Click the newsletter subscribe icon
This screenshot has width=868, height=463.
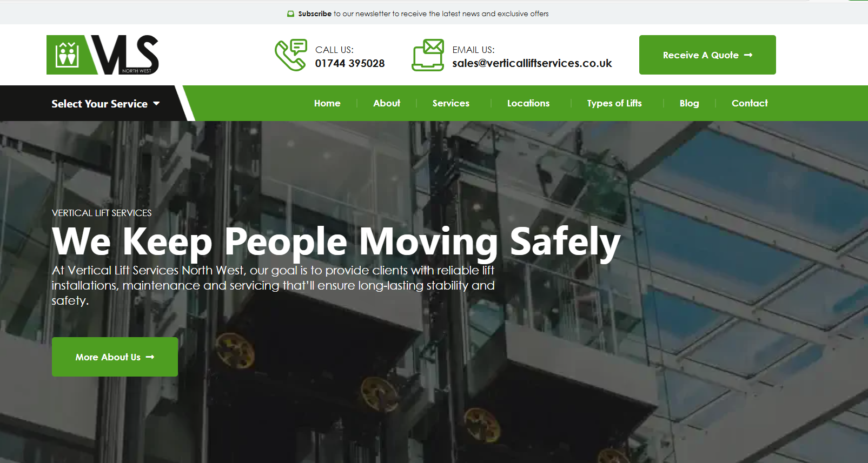point(291,14)
